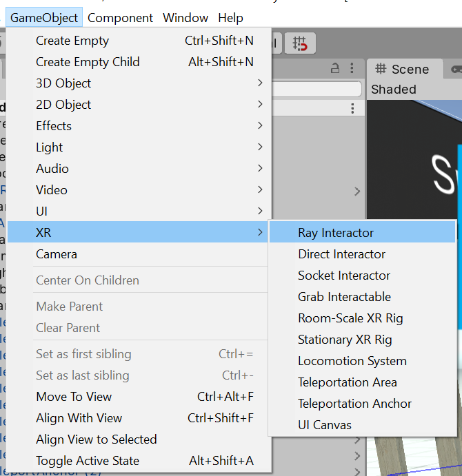The height and width of the screenshot is (476, 462).
Task: Expand the Light submenu
Action: pyautogui.click(x=139, y=147)
